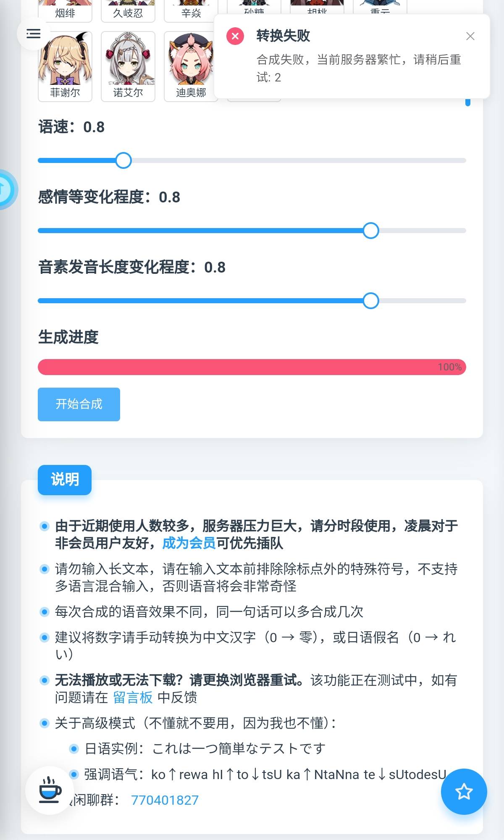Click the 感情等变化程度 slider handle
The width and height of the screenshot is (504, 840).
pos(370,231)
